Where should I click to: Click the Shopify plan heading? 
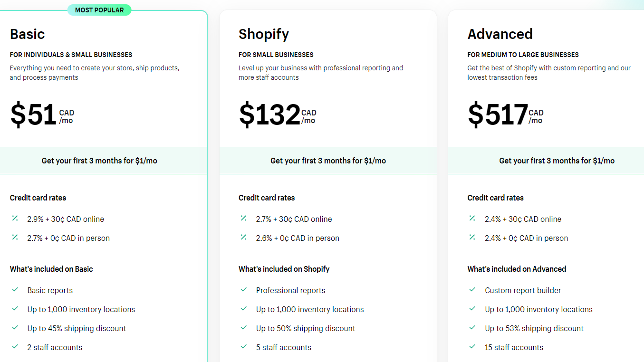click(x=264, y=34)
